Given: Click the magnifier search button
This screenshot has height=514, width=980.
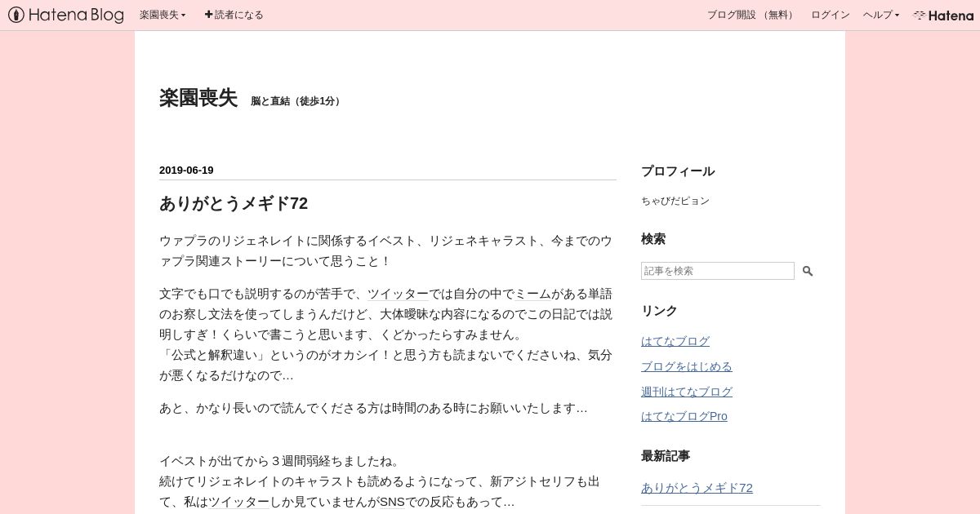Looking at the screenshot, I should click(x=808, y=271).
